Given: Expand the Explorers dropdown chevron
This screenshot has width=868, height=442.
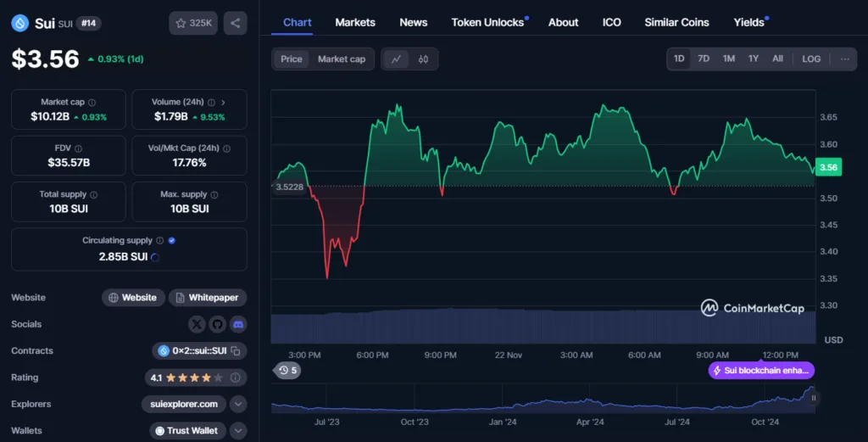Looking at the screenshot, I should pyautogui.click(x=238, y=404).
